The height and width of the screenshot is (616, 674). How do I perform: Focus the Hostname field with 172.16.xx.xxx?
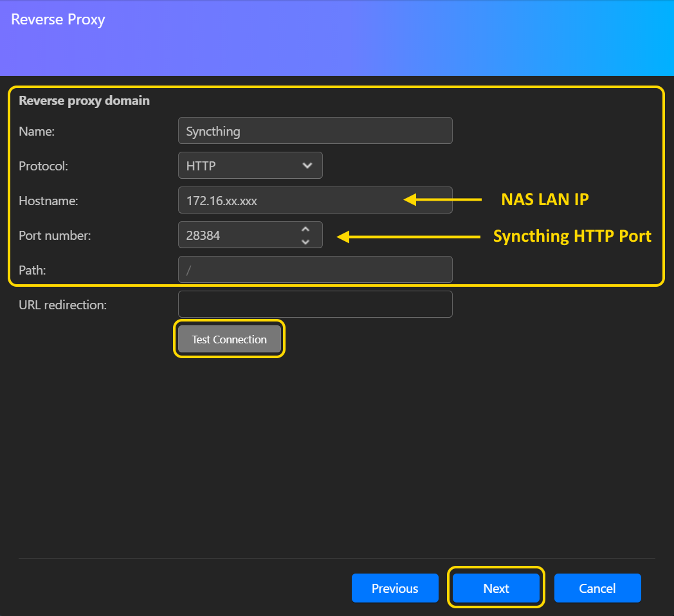pyautogui.click(x=289, y=201)
